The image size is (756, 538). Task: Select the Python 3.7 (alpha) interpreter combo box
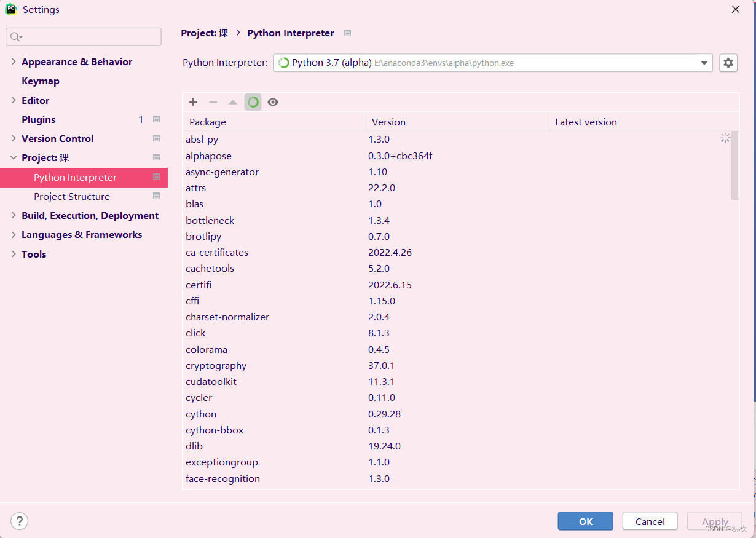click(492, 63)
